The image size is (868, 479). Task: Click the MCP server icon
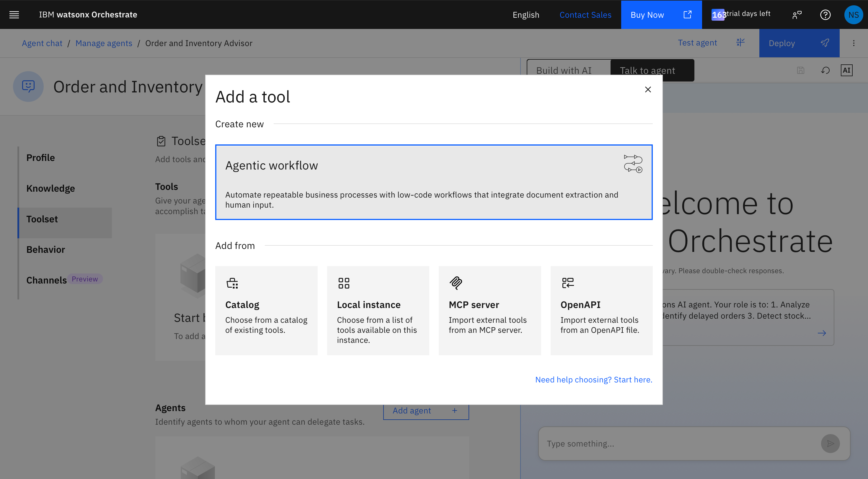456,283
